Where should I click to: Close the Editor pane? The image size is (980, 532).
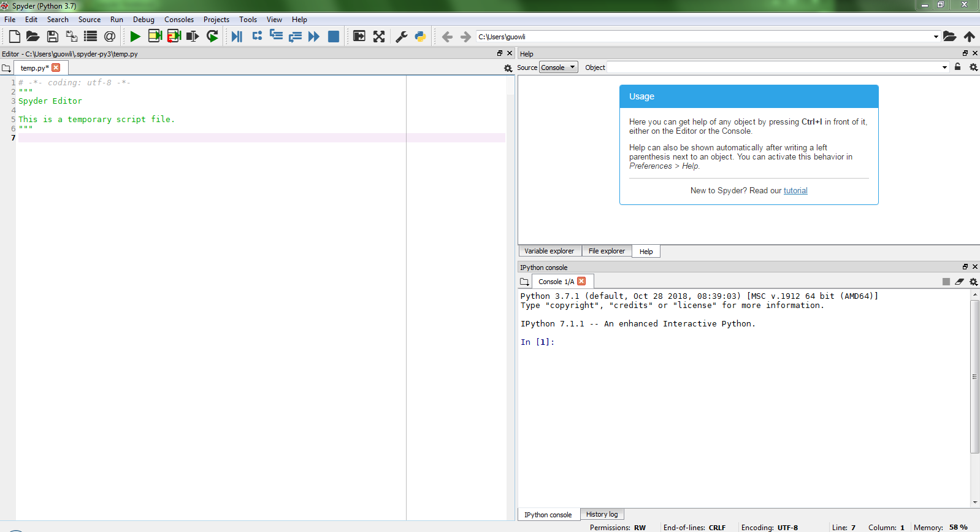510,53
